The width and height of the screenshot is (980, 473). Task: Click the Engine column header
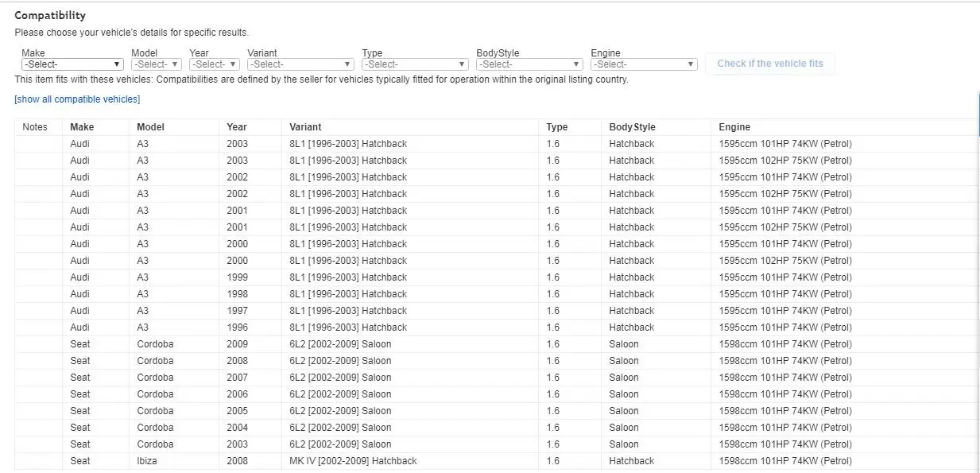coord(734,127)
